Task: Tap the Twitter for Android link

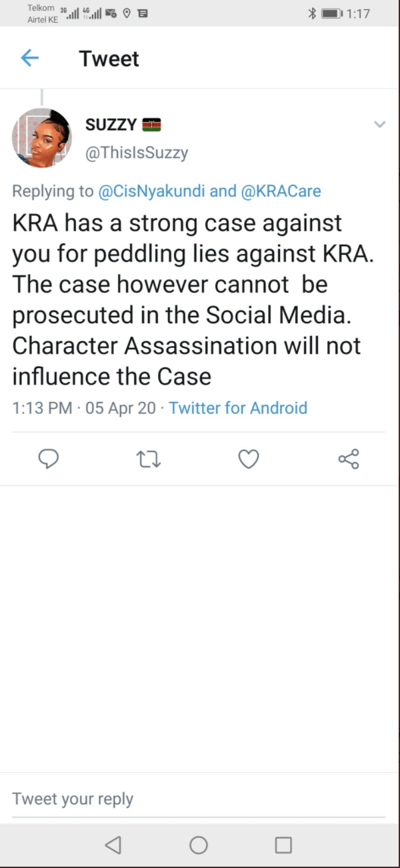Action: pos(238,408)
